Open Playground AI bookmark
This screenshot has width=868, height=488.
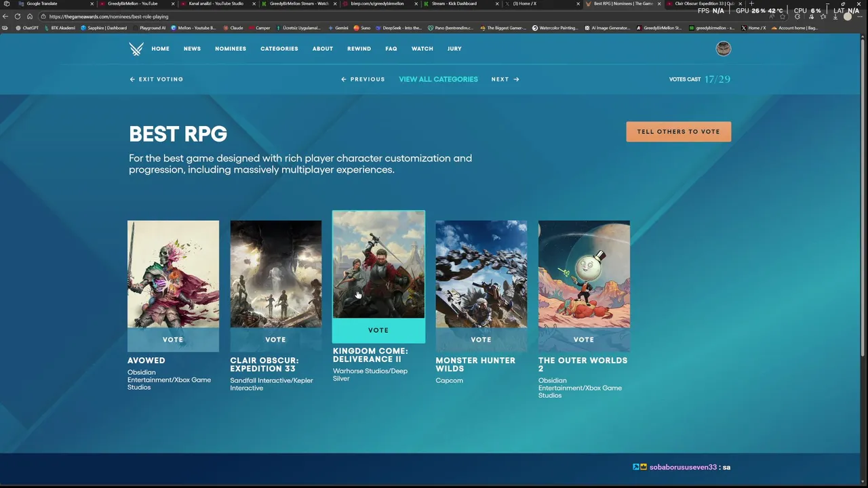[x=149, y=28]
